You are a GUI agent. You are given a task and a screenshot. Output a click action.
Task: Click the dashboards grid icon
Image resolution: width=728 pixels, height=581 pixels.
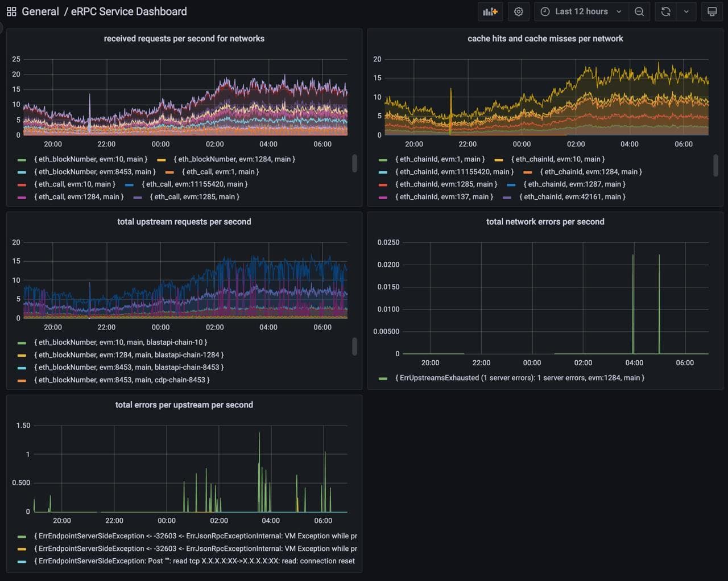tap(11, 11)
